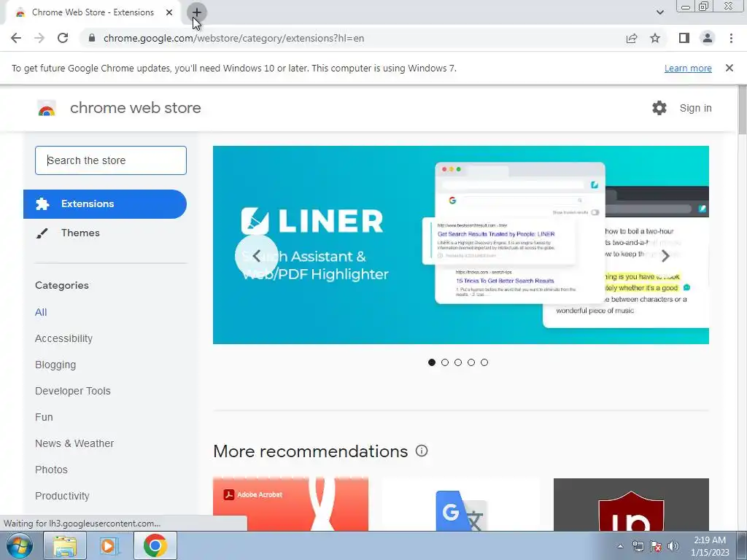The width and height of the screenshot is (747, 560).
Task: Sign in to Chrome Web Store
Action: (695, 108)
